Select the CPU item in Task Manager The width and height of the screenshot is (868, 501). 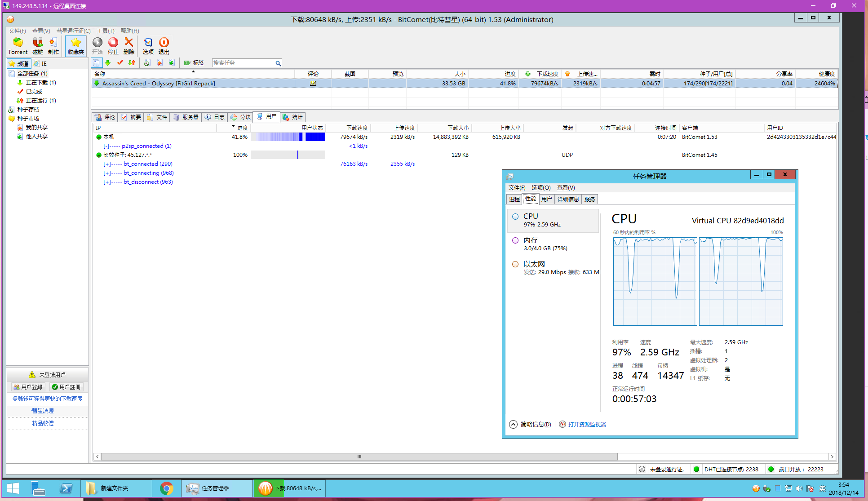click(553, 220)
